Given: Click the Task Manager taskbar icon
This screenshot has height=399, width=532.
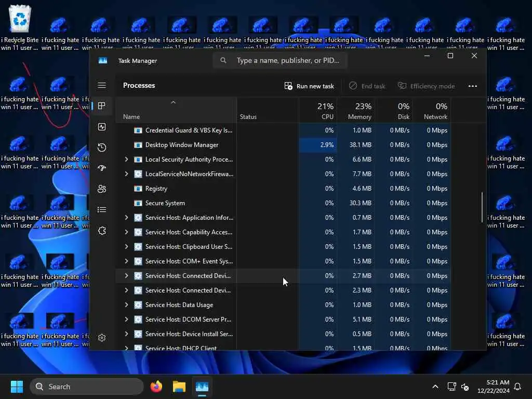Looking at the screenshot, I should (202, 387).
